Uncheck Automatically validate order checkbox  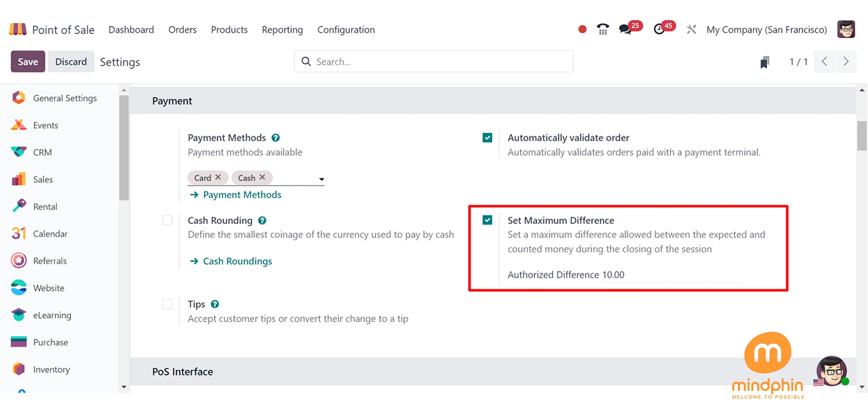pos(487,138)
